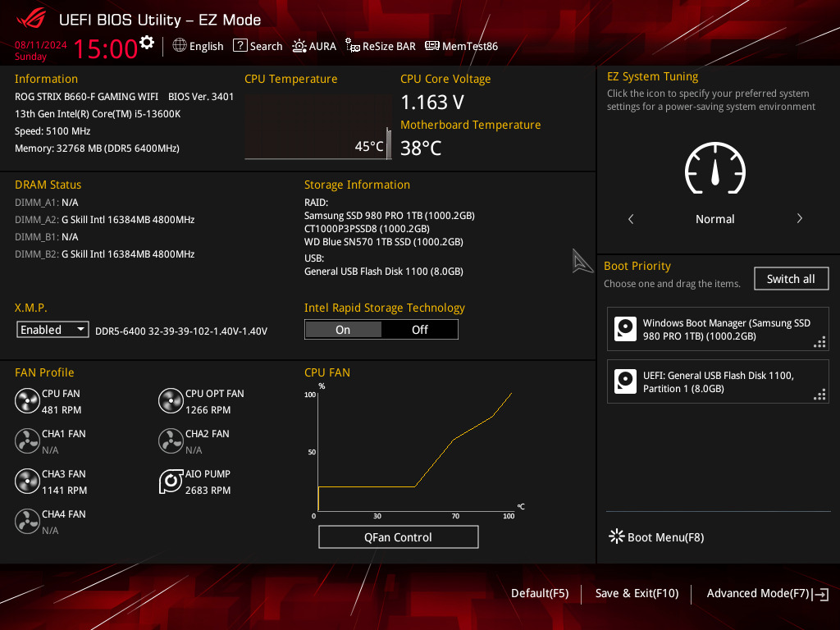840x630 pixels.
Task: Click the 1266 RPM CPU OPT reading
Action: pyautogui.click(x=208, y=410)
